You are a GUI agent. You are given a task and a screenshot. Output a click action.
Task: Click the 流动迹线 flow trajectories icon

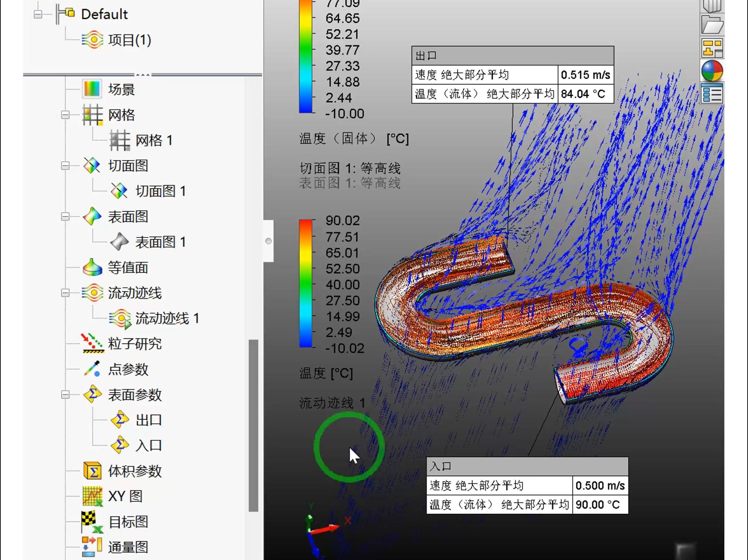pyautogui.click(x=92, y=293)
